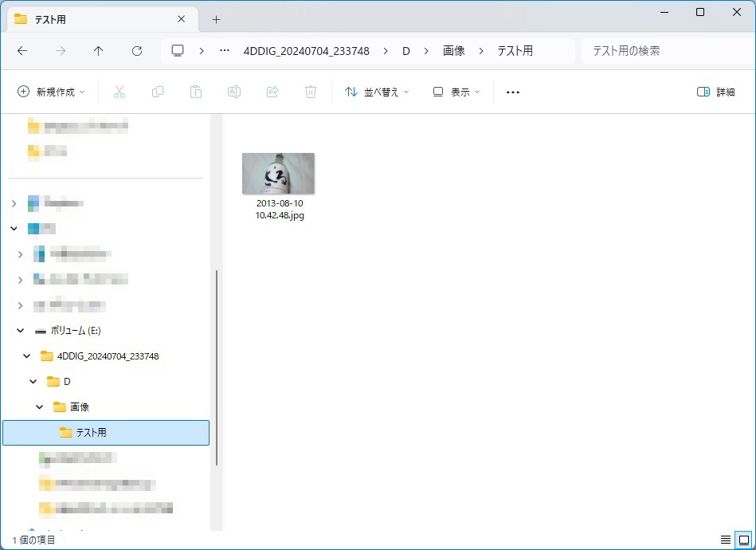
Task: Open the 表示 view dropdown
Action: pos(456,92)
